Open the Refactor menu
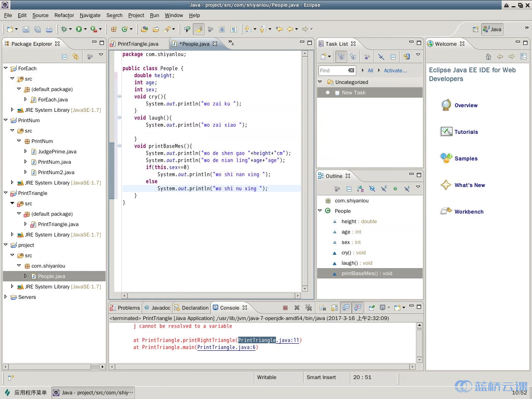 pyautogui.click(x=64, y=15)
